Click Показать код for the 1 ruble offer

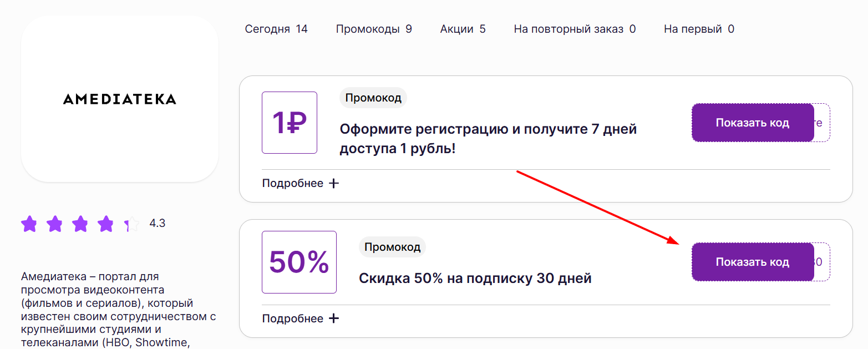point(752,122)
